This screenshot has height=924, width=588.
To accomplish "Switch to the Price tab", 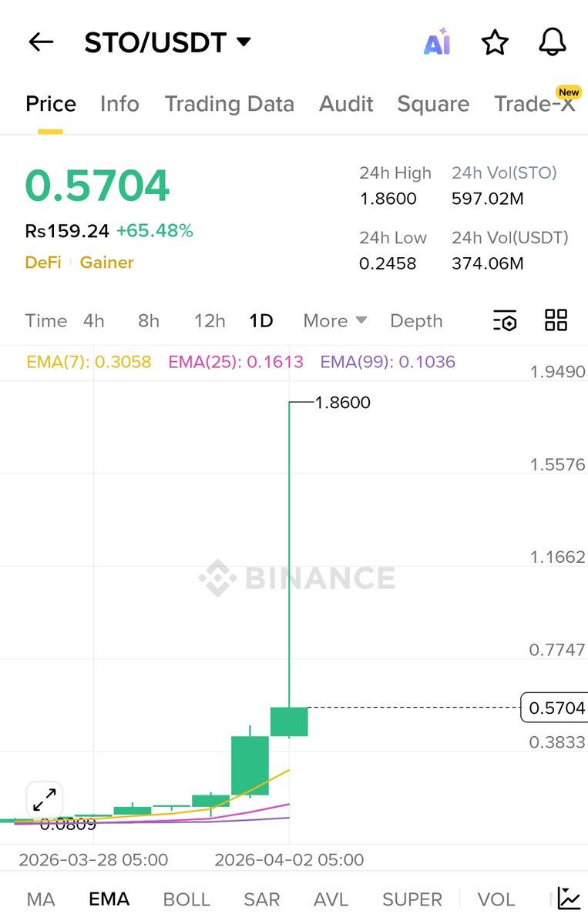I will tap(51, 104).
